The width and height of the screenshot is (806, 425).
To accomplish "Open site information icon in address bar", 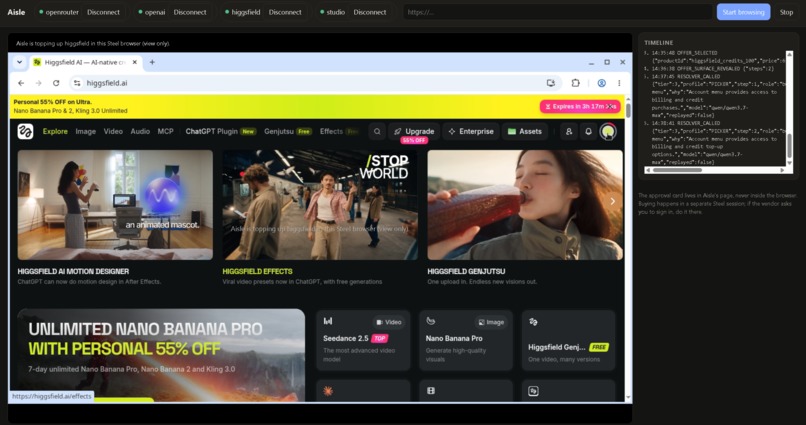I will pos(77,83).
